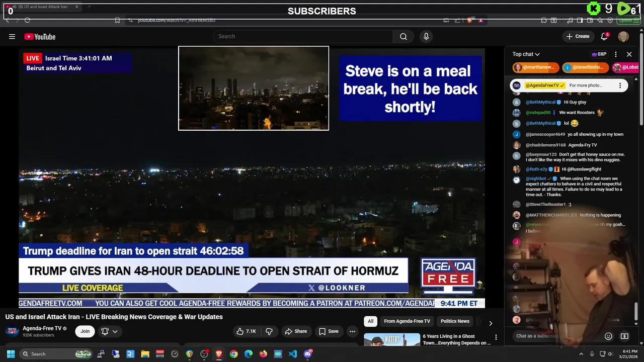Select the Politics News chip

[455, 321]
